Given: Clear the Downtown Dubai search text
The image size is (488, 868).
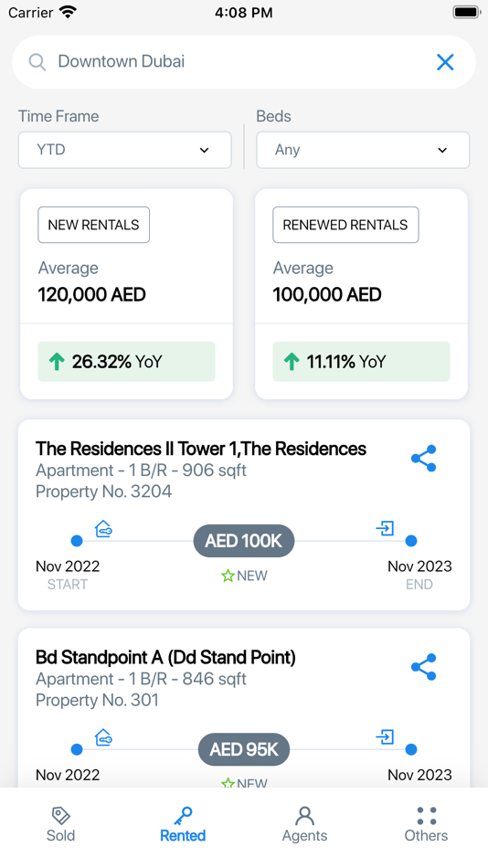Looking at the screenshot, I should pyautogui.click(x=445, y=62).
